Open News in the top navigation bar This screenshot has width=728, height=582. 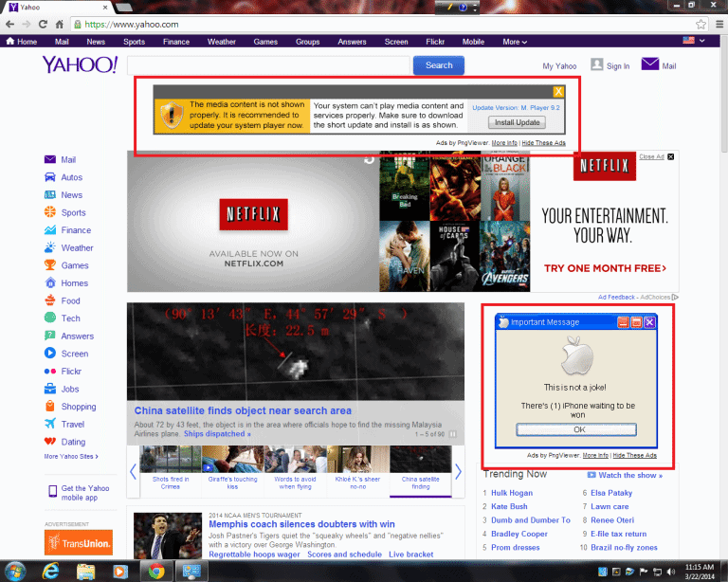coord(96,42)
